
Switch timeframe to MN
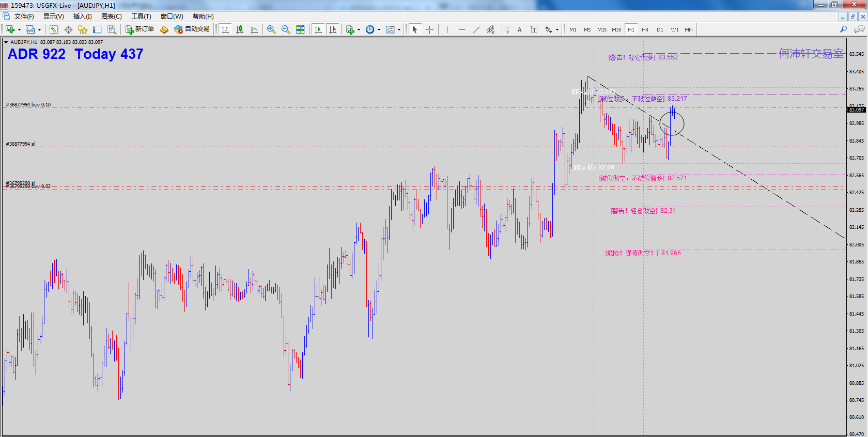point(689,29)
